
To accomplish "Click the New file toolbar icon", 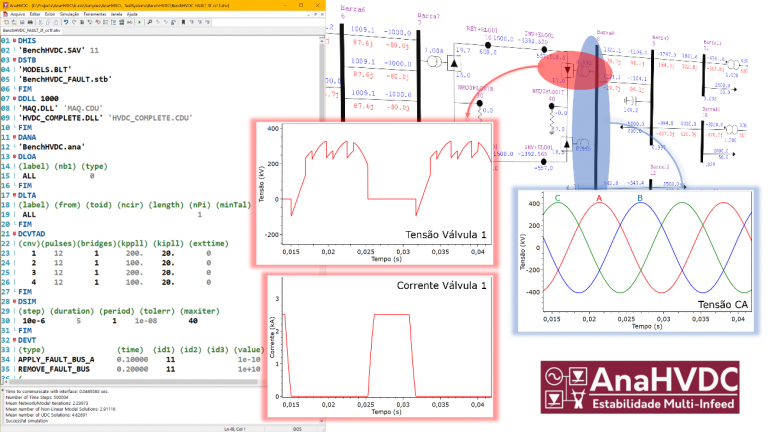I will coord(6,21).
